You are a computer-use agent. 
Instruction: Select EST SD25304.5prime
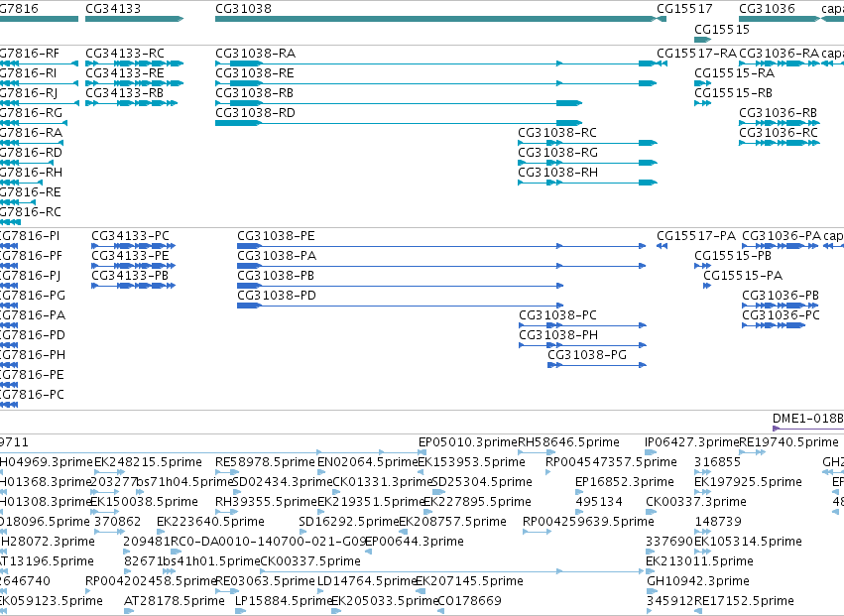[x=438, y=492]
